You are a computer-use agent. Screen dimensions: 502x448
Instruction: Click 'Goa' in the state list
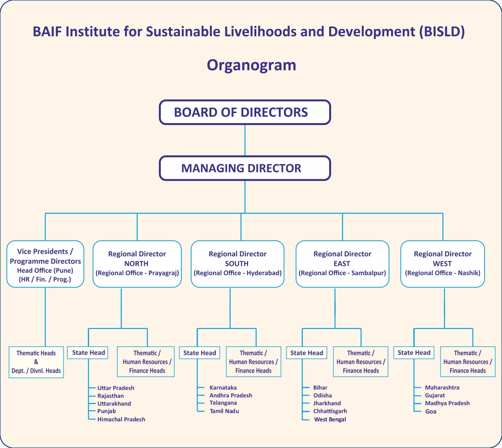pyautogui.click(x=431, y=412)
